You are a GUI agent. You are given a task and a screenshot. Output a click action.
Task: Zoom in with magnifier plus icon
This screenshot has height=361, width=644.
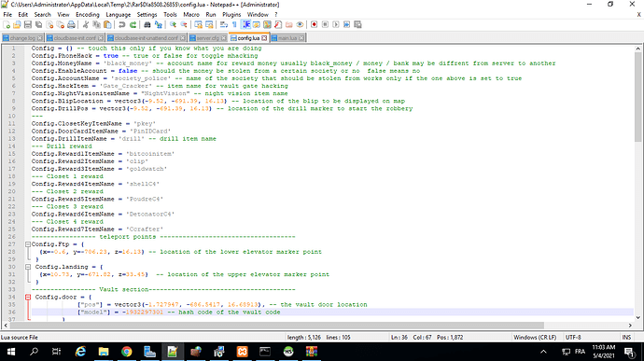(x=173, y=24)
